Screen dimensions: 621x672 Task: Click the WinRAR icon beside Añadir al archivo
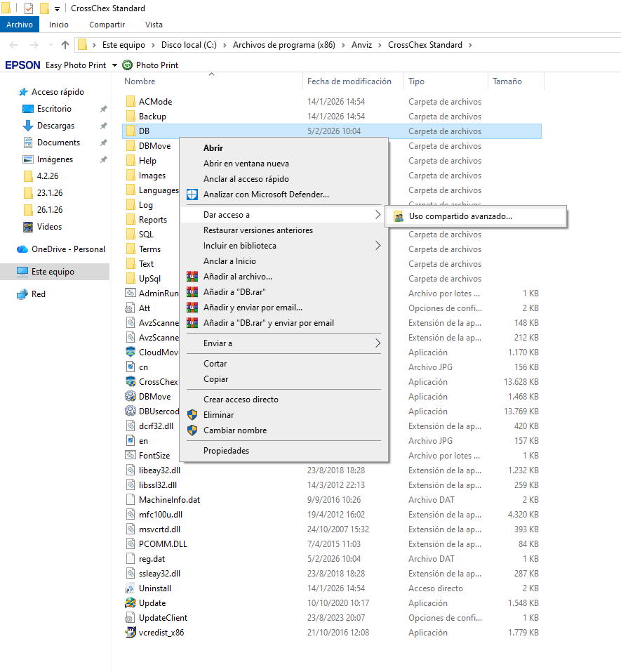tap(192, 277)
